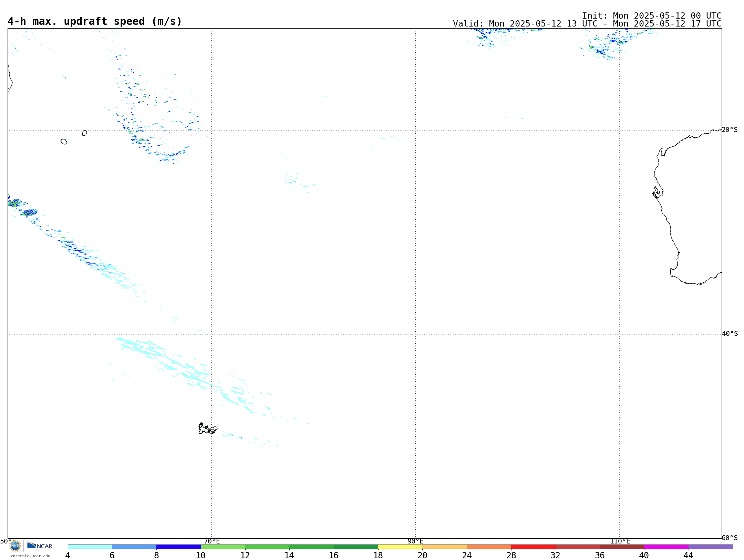Click the colorbar tick label 44
The width and height of the screenshot is (744, 560).
[x=688, y=556]
